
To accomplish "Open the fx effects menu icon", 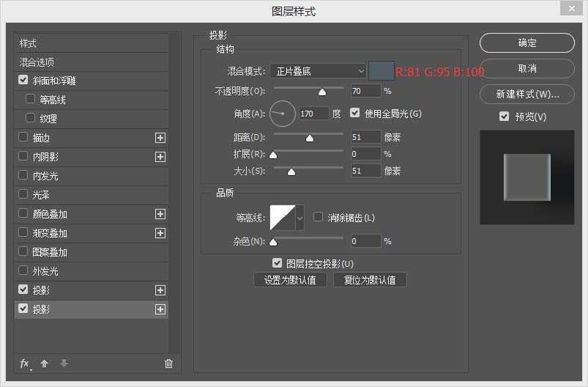I will 25,364.
